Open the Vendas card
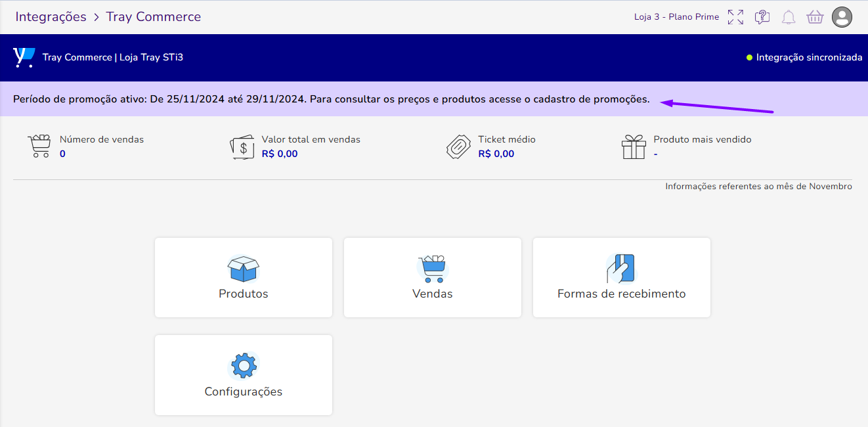The image size is (868, 427). click(433, 277)
